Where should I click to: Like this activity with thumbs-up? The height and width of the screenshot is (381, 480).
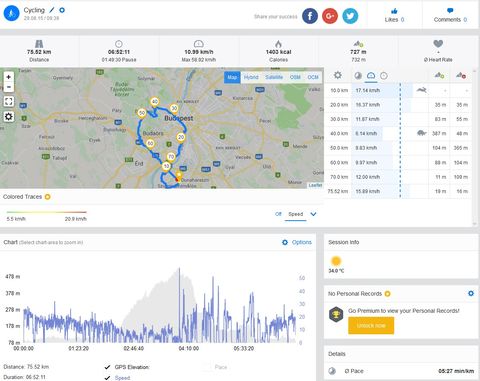(x=394, y=11)
